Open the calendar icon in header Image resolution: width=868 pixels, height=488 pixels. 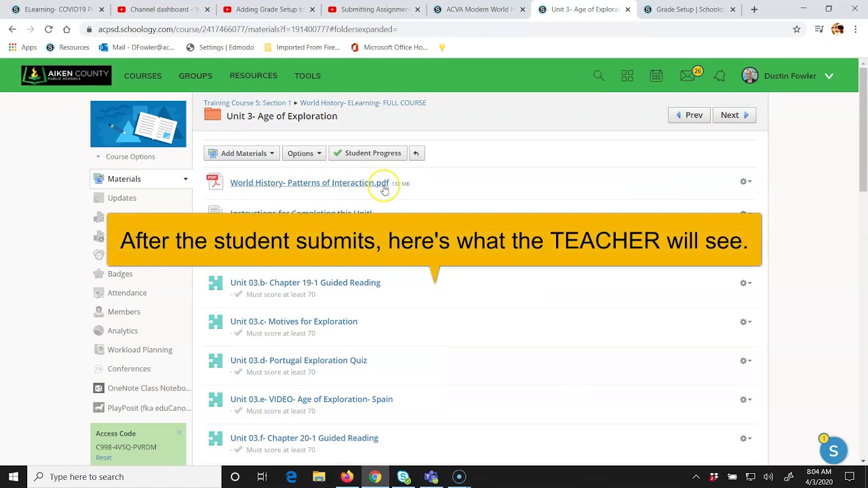tap(656, 76)
